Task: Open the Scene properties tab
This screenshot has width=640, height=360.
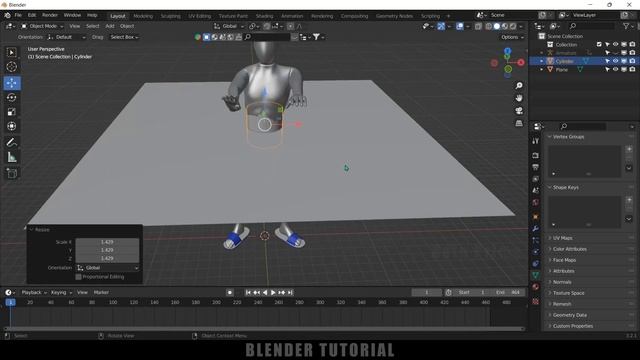Action: pyautogui.click(x=536, y=191)
